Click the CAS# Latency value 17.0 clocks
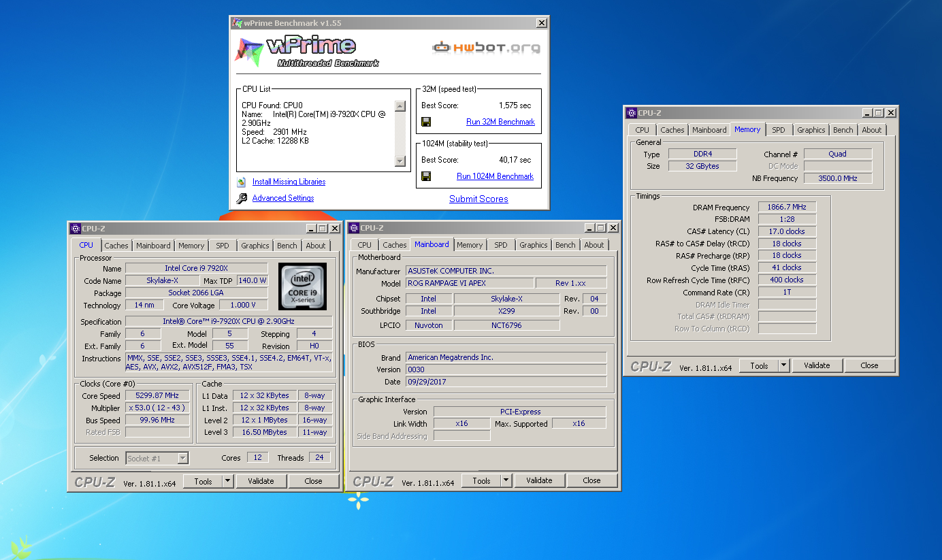The height and width of the screenshot is (560, 942). tap(787, 231)
